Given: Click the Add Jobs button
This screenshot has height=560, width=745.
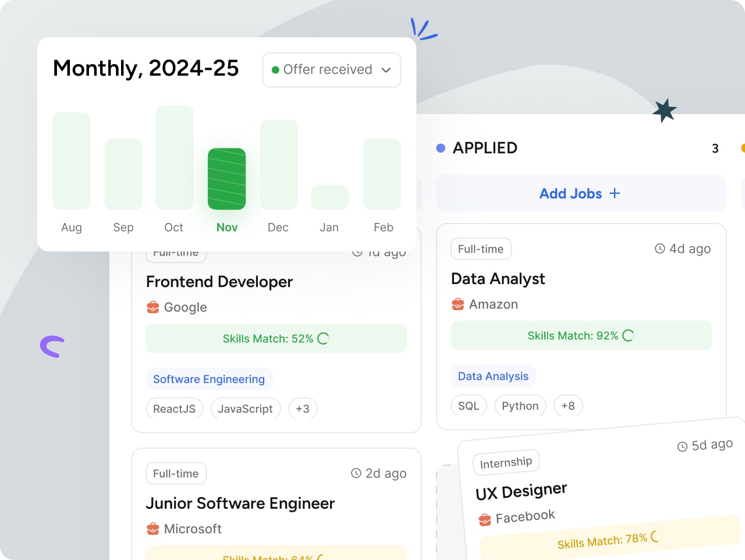Looking at the screenshot, I should 580,193.
